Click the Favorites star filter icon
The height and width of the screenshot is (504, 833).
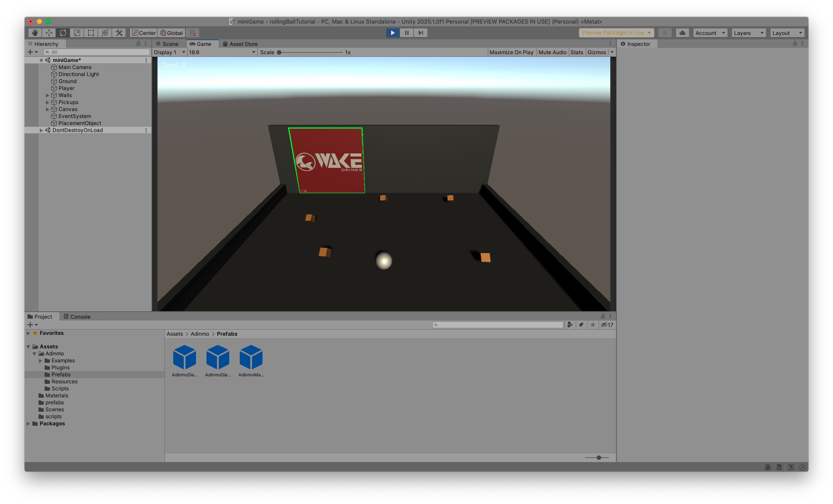pyautogui.click(x=593, y=325)
